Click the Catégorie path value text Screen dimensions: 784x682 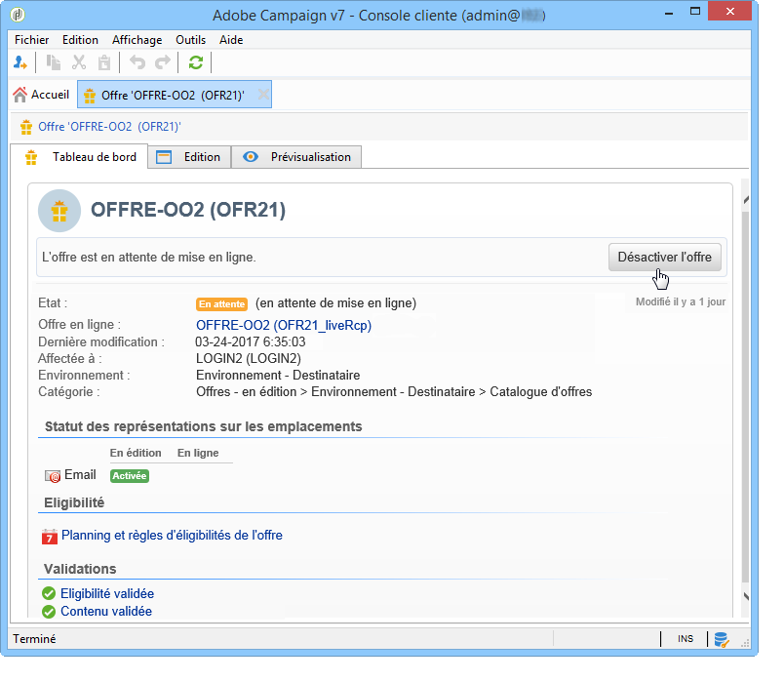coord(394,392)
